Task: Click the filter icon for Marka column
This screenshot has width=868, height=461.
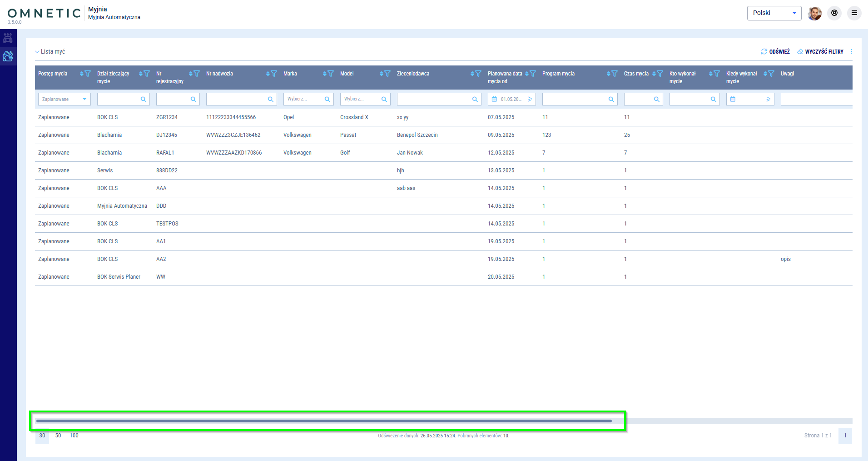Action: pos(331,74)
